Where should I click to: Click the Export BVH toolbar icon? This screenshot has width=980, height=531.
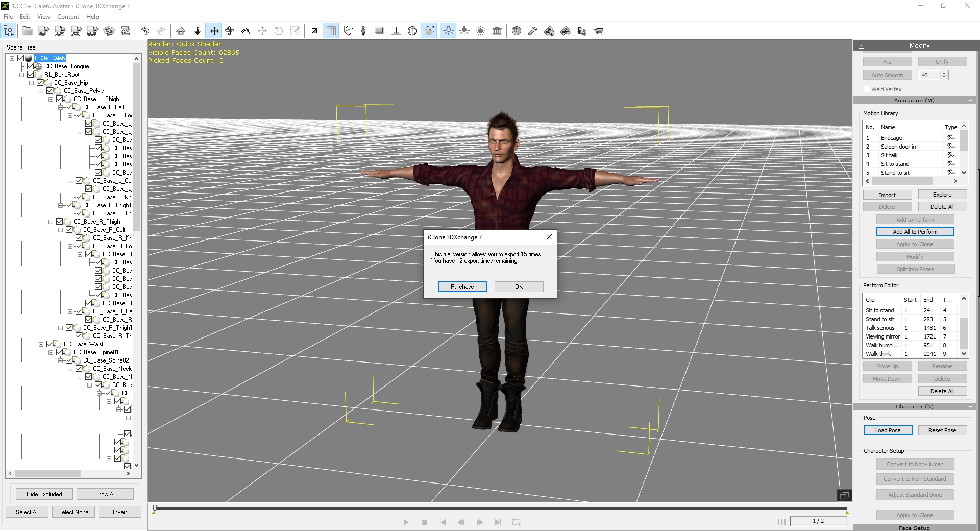[x=77, y=31]
